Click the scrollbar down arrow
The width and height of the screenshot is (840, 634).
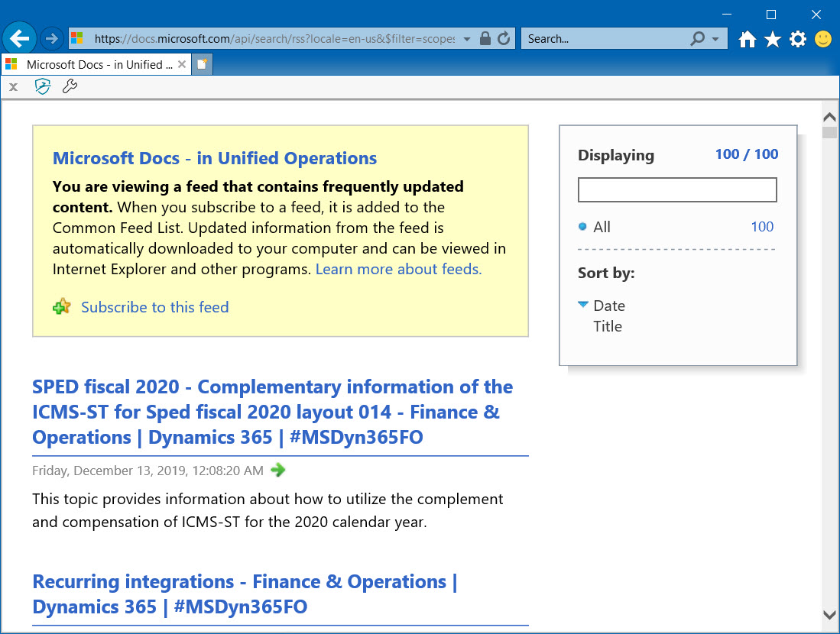click(x=829, y=615)
